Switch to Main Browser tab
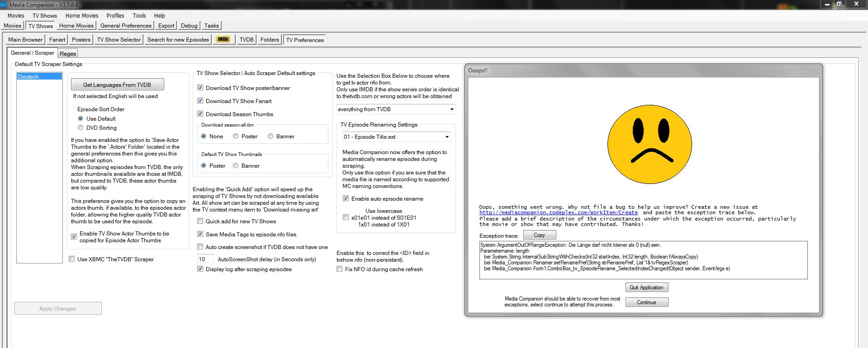868x348 pixels. tap(25, 39)
